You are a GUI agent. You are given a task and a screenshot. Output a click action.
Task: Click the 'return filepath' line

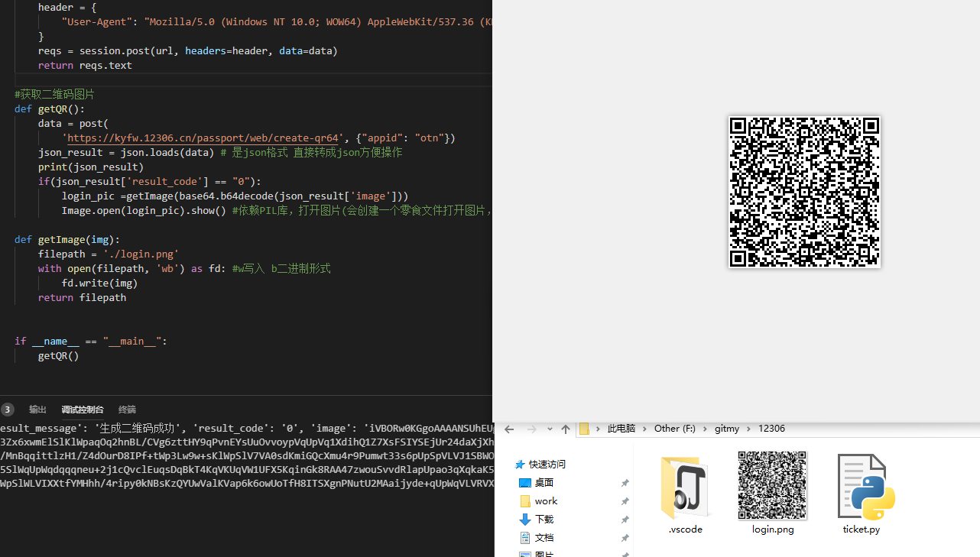point(82,298)
